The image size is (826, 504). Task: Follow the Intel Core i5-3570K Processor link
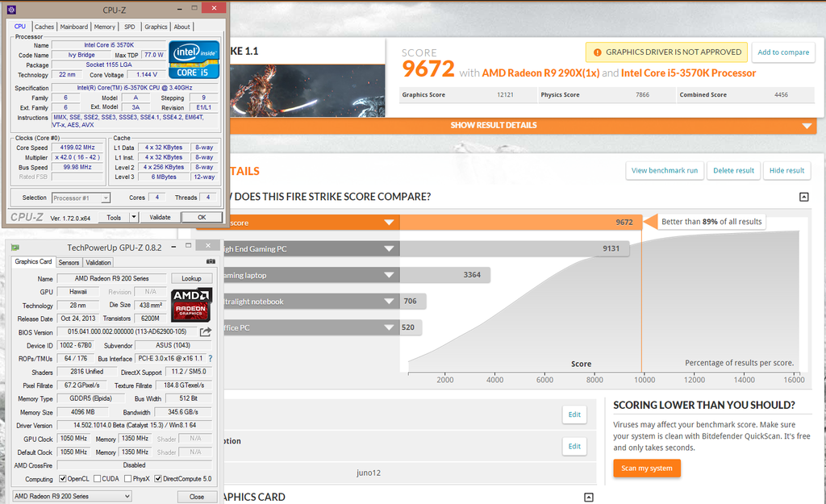(689, 73)
